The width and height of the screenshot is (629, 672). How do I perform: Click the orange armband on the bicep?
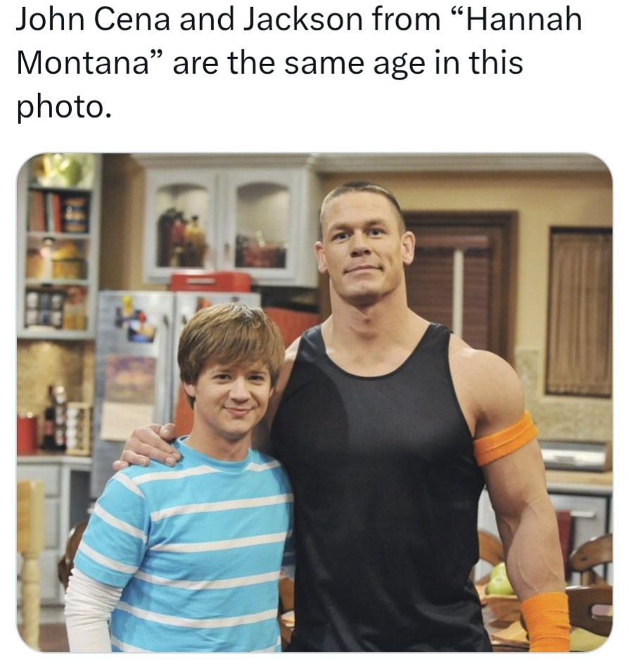coord(504,439)
